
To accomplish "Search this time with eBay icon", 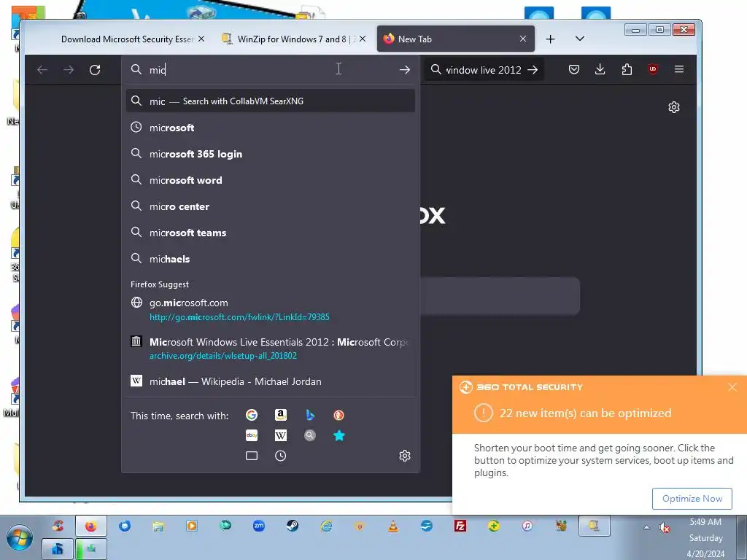I will pos(252,435).
